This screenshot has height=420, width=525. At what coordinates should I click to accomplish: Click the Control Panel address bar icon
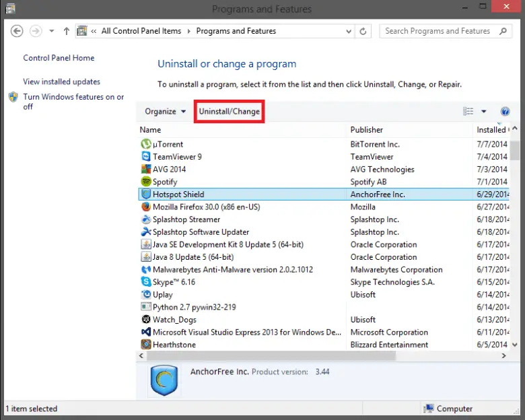pyautogui.click(x=82, y=31)
